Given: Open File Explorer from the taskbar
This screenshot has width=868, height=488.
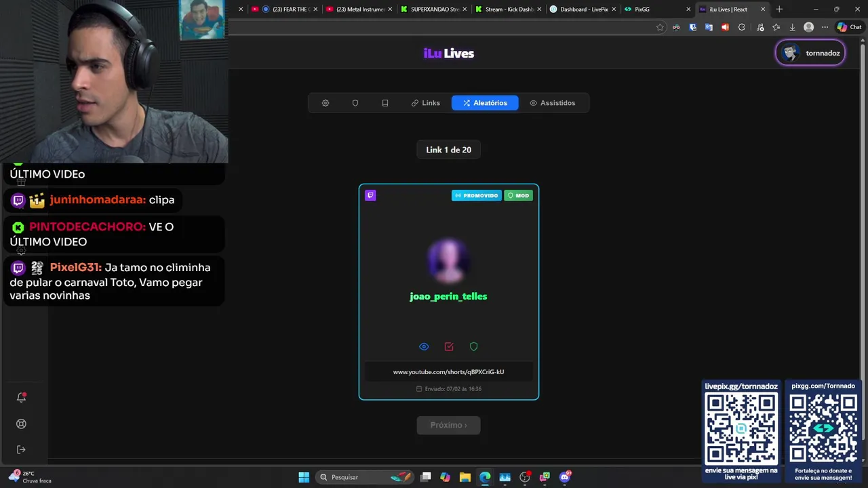Looking at the screenshot, I should click(465, 477).
